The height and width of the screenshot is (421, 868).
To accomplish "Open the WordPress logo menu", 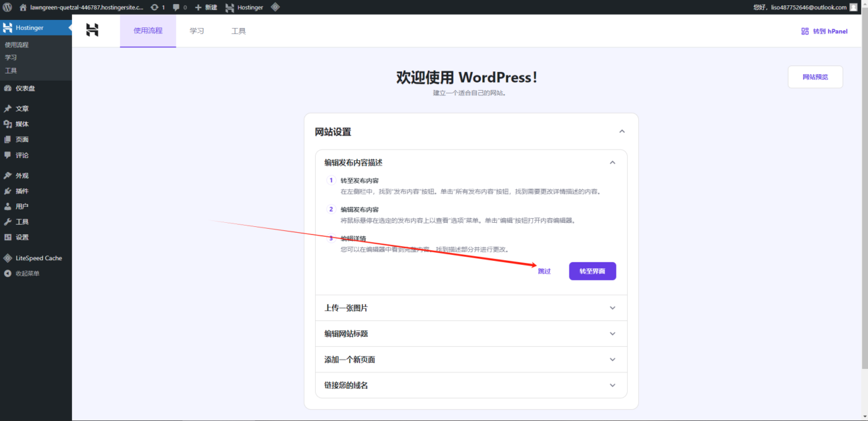I will [7, 7].
